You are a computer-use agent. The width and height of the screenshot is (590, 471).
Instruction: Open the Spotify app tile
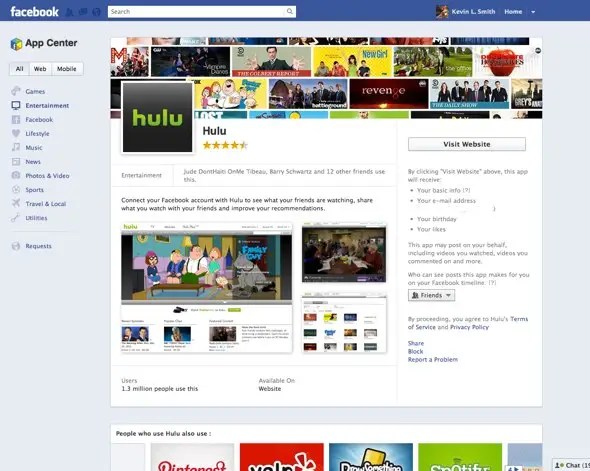coord(460,457)
